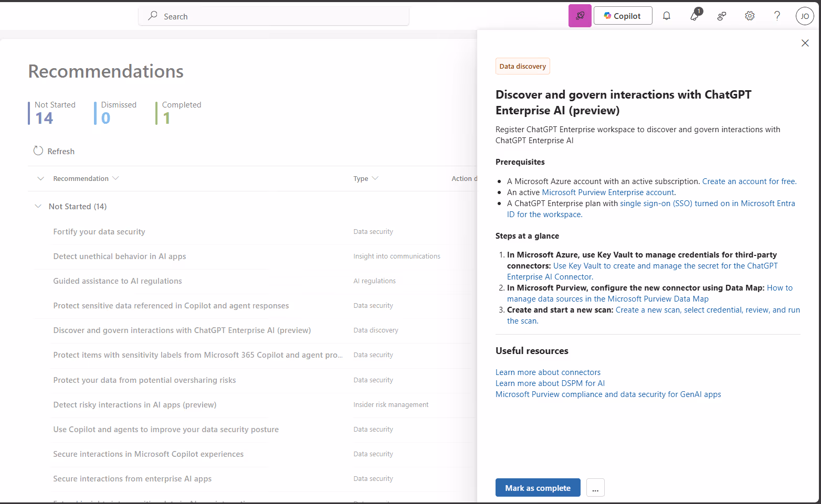Select Discover and govern interactions with ChatGPT row
This screenshot has width=821, height=504.
(182, 330)
